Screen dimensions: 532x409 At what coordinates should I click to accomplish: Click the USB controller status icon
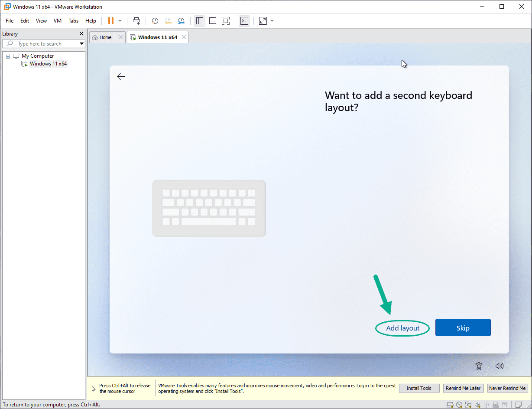click(495, 405)
